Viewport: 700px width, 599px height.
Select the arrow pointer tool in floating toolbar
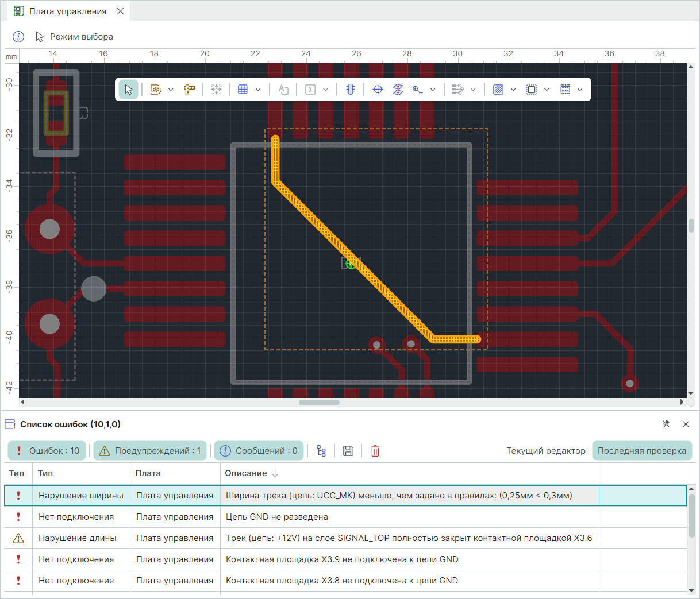128,90
